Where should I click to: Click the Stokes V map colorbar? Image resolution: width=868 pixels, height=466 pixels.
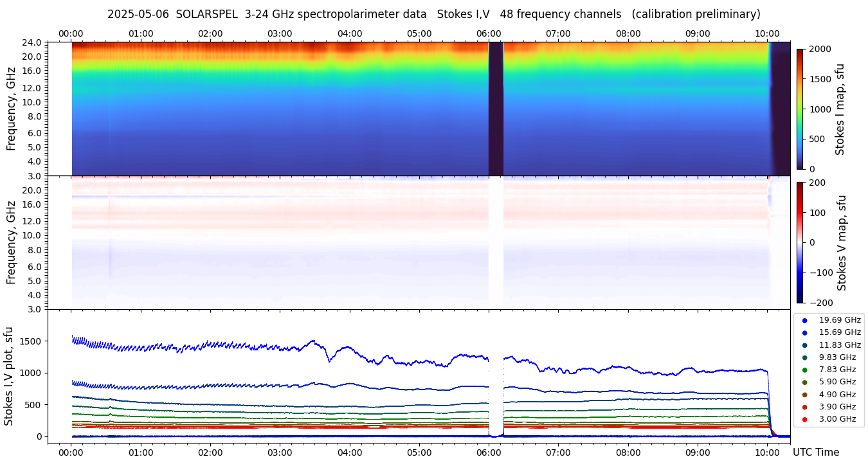800,242
